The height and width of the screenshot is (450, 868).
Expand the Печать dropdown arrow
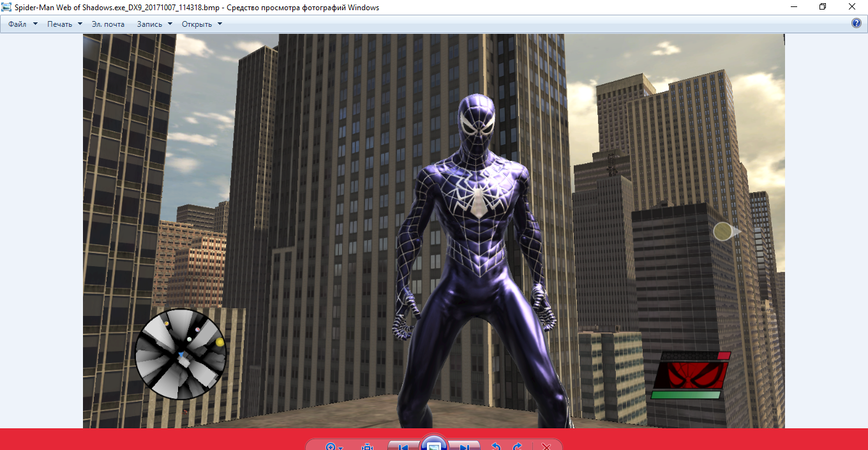(80, 24)
